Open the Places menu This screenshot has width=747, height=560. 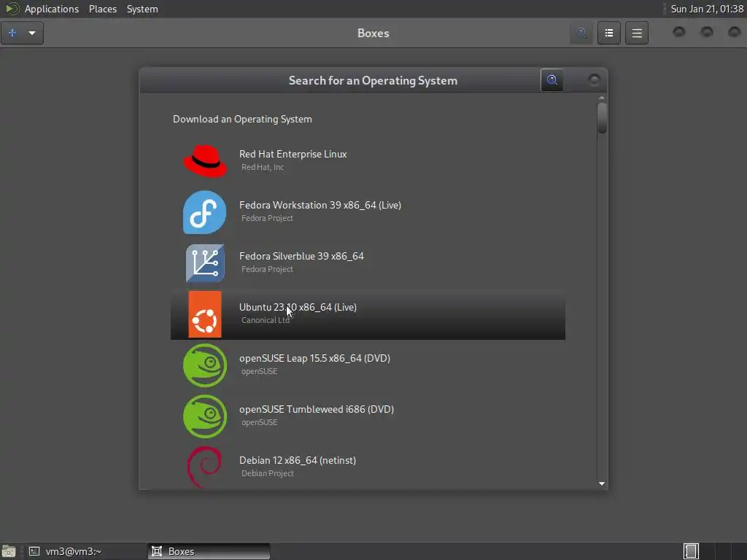[x=103, y=9]
